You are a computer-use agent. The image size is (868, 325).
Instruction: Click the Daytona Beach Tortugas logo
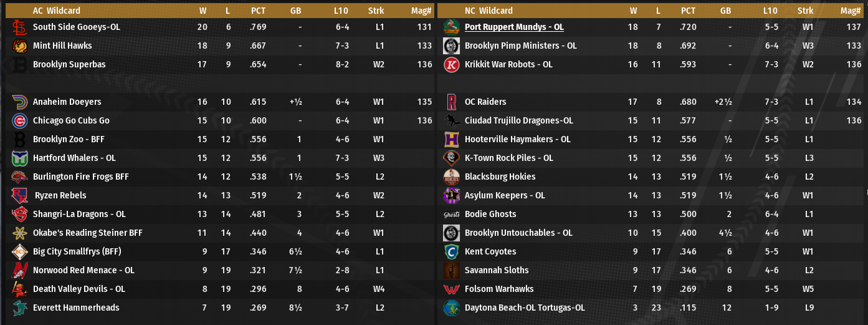tap(451, 308)
